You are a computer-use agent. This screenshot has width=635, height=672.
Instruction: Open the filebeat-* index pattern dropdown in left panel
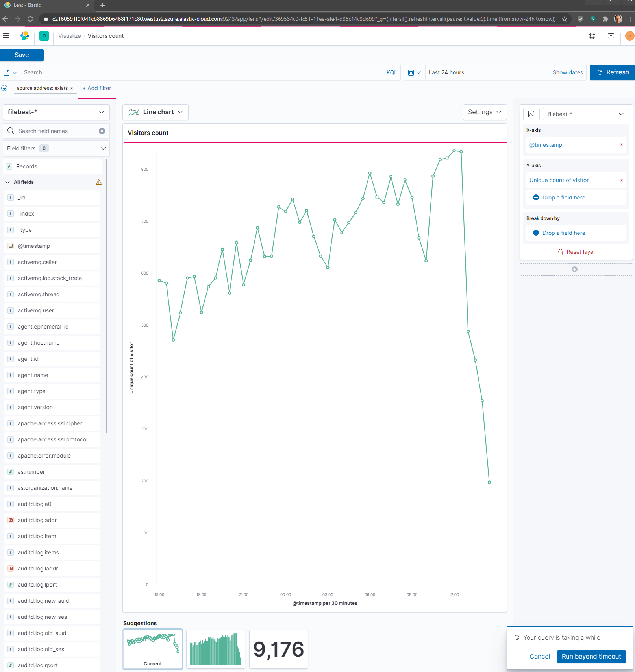pyautogui.click(x=56, y=112)
